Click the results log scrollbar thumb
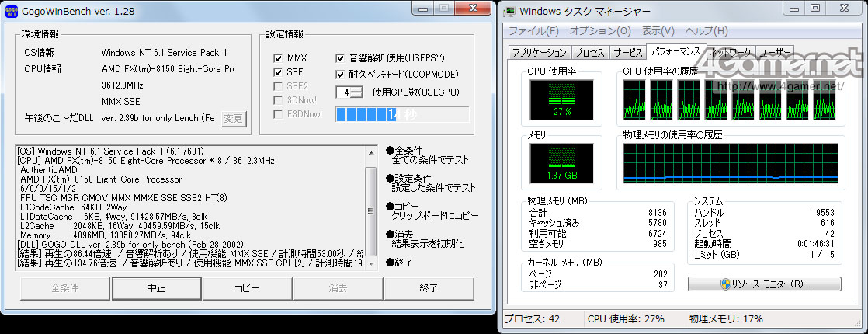 pos(371,210)
